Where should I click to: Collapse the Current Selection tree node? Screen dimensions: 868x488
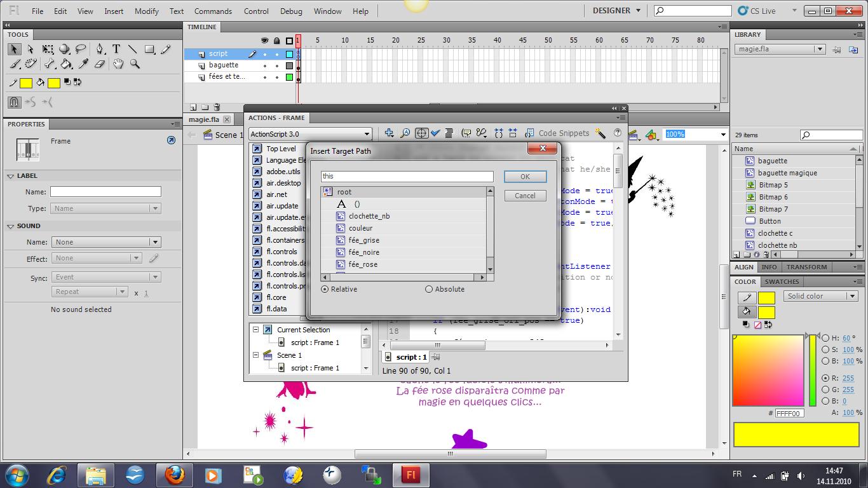tap(256, 330)
